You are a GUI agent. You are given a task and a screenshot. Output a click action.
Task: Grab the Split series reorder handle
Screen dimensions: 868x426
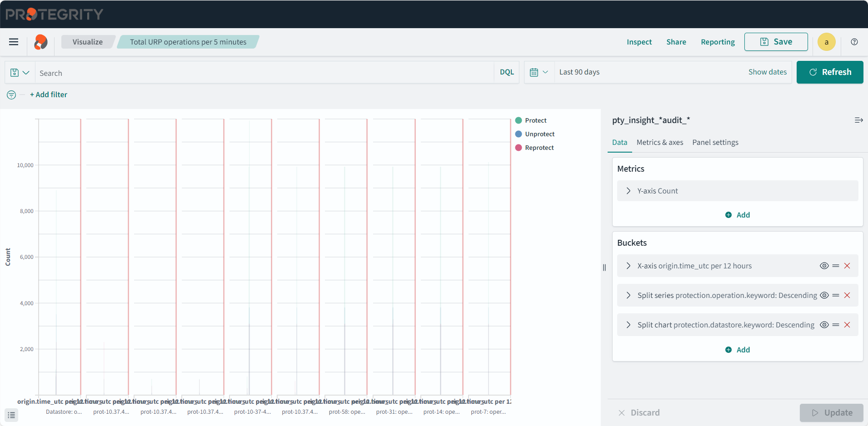coord(836,295)
